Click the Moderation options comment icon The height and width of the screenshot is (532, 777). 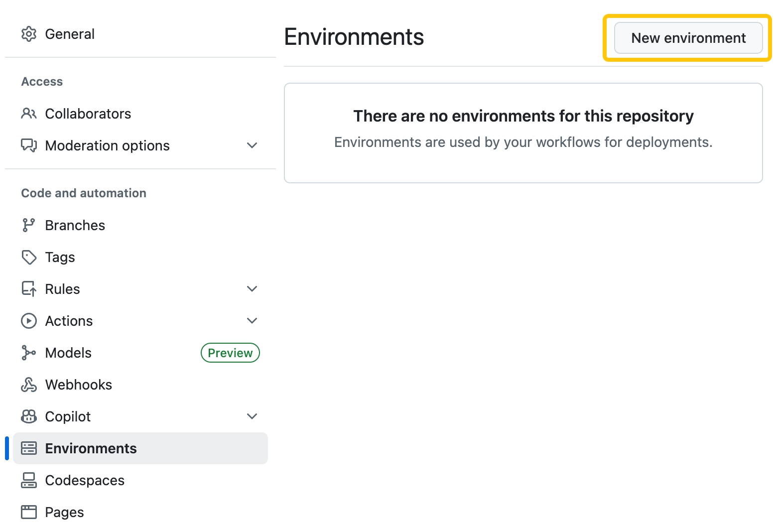[x=29, y=145]
